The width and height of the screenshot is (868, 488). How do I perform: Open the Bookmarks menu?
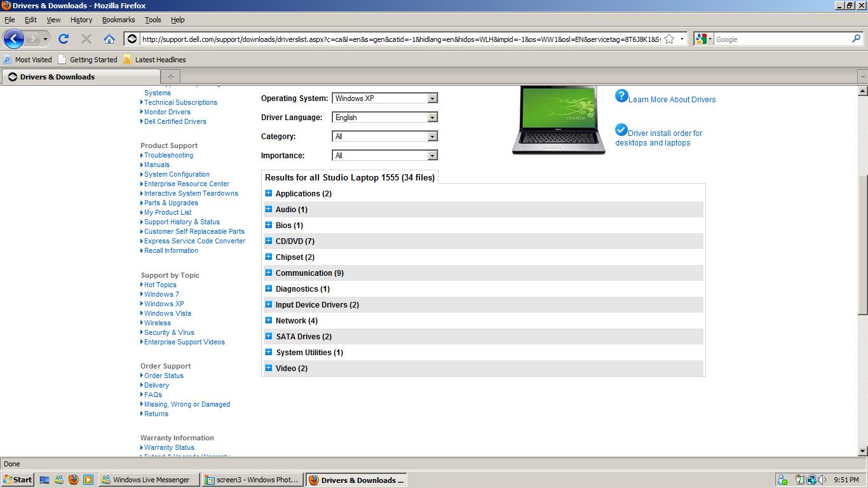point(119,20)
